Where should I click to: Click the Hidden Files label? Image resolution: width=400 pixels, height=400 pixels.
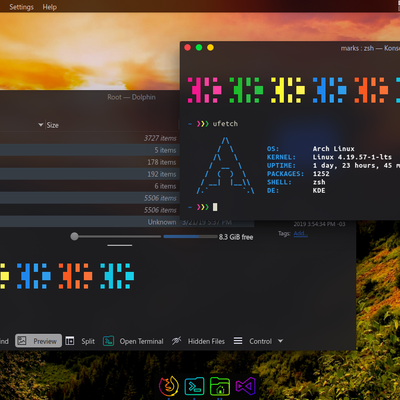tap(206, 341)
